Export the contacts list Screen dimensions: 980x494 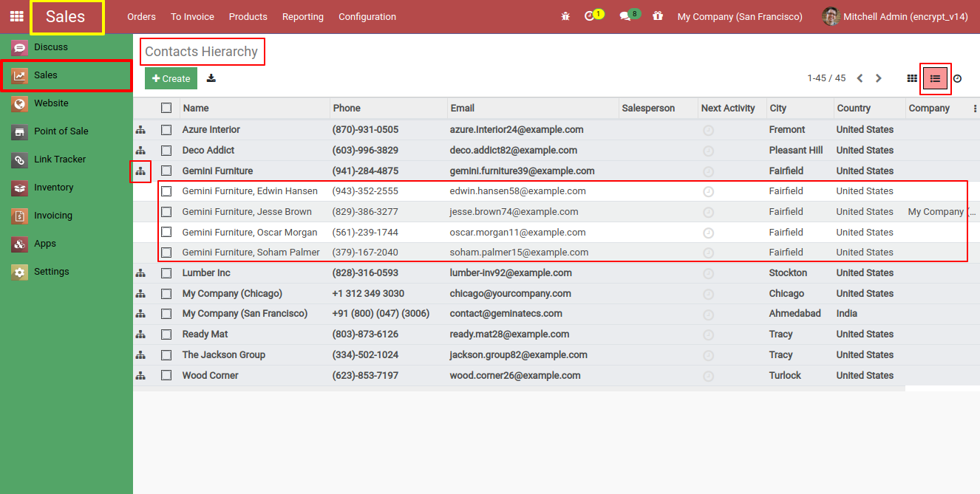tap(211, 78)
